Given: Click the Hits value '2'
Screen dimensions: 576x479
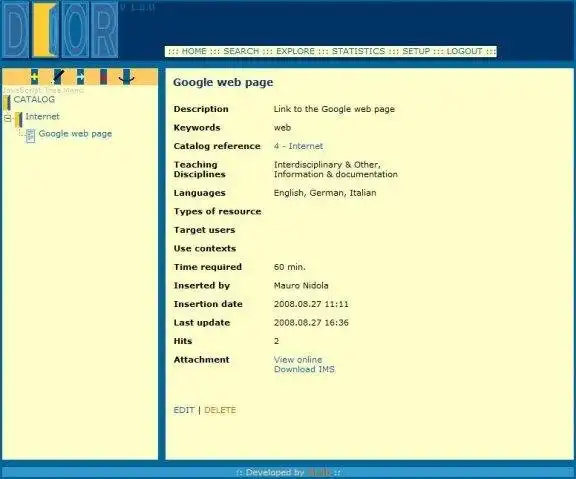Looking at the screenshot, I should tap(276, 341).
